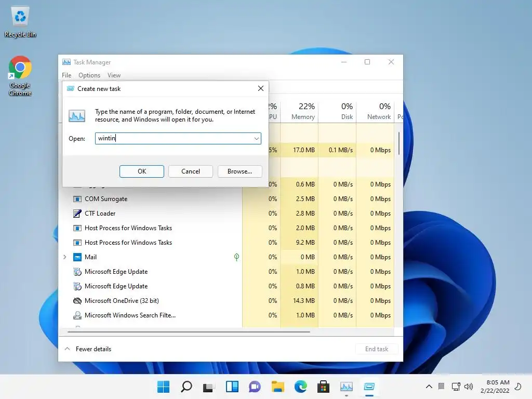Expand the Mail process group

click(x=65, y=257)
